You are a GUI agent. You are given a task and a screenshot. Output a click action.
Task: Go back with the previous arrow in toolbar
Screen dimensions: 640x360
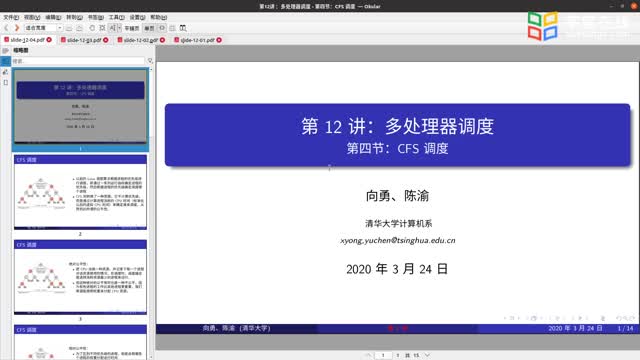(6, 28)
